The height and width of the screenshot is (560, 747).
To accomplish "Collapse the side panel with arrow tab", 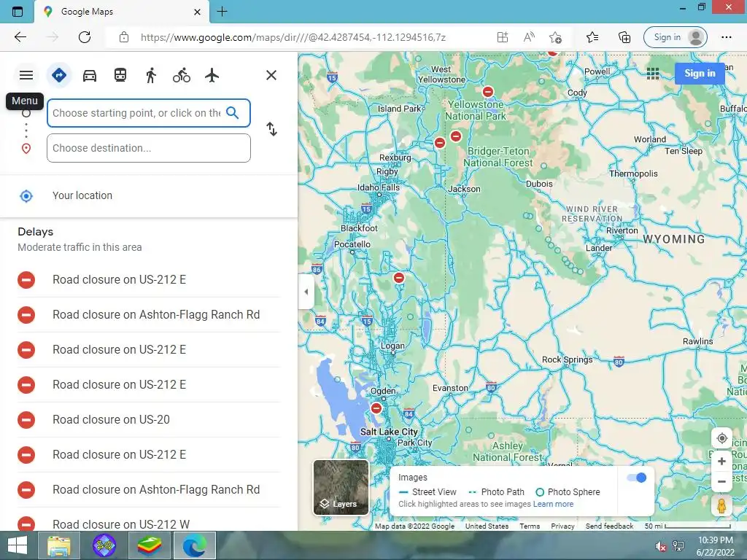I will pyautogui.click(x=306, y=292).
